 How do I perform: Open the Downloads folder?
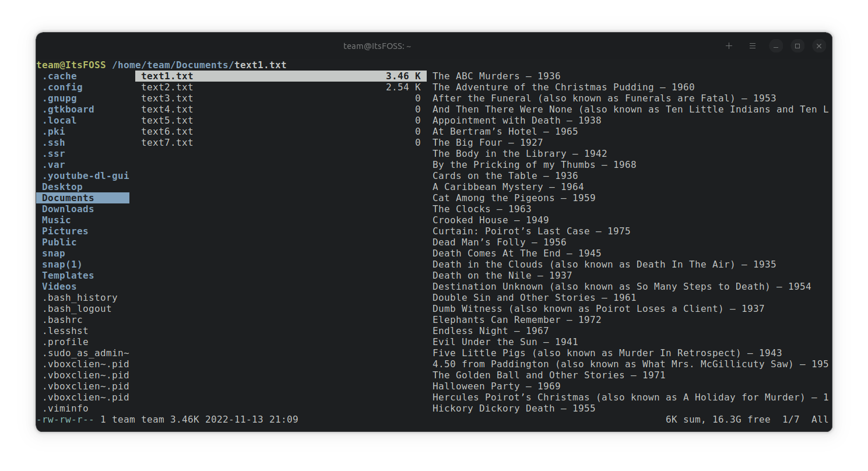tap(68, 209)
